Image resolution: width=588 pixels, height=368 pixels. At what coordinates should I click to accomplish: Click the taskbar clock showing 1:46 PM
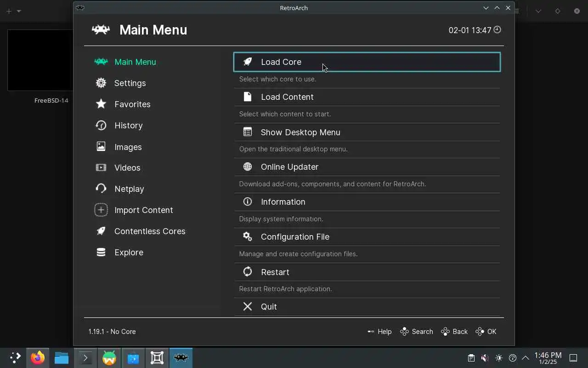[548, 358]
